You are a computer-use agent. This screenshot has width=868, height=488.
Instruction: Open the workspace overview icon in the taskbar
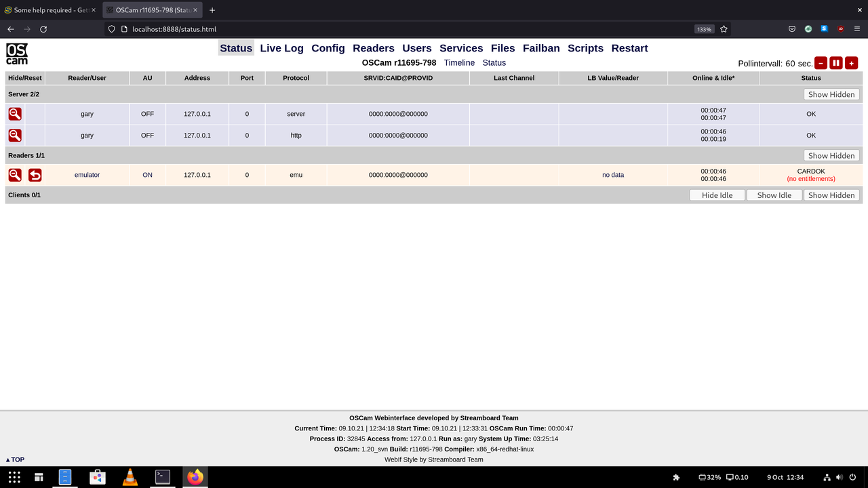tap(39, 477)
